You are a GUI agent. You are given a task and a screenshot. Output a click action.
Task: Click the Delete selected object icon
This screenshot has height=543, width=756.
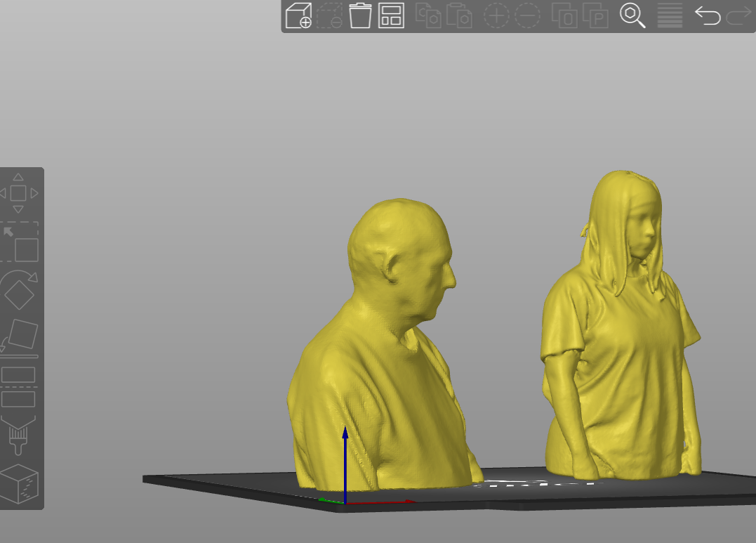click(330, 15)
